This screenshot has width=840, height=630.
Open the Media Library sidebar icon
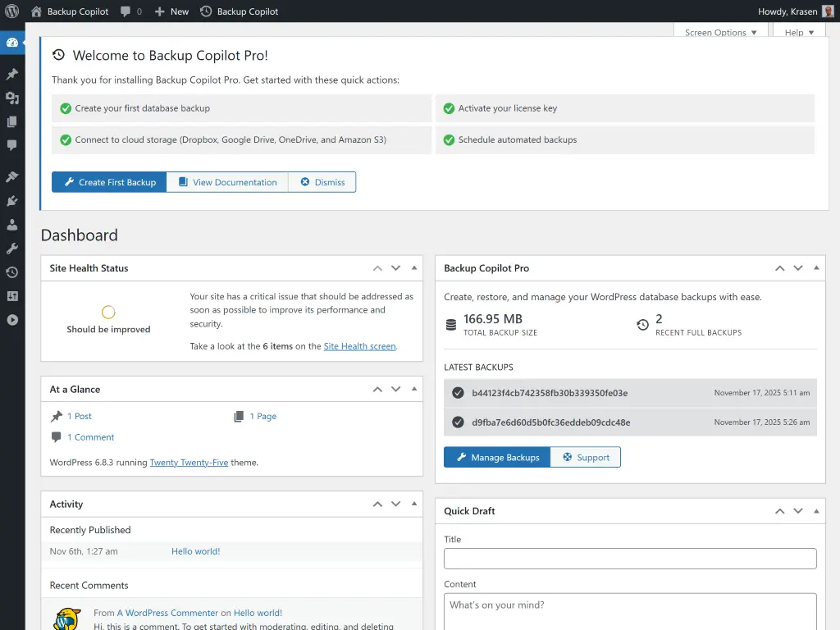click(x=11, y=98)
